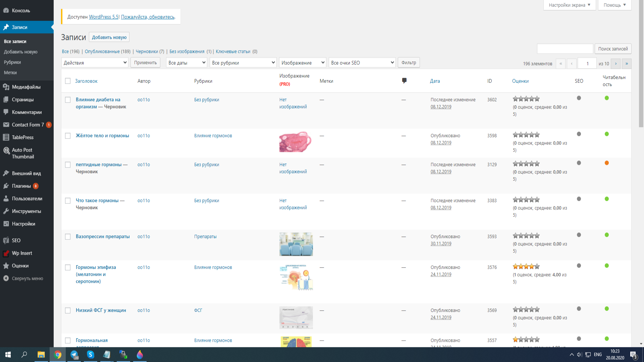Collapse the menu with Свернуть меню

[27, 279]
